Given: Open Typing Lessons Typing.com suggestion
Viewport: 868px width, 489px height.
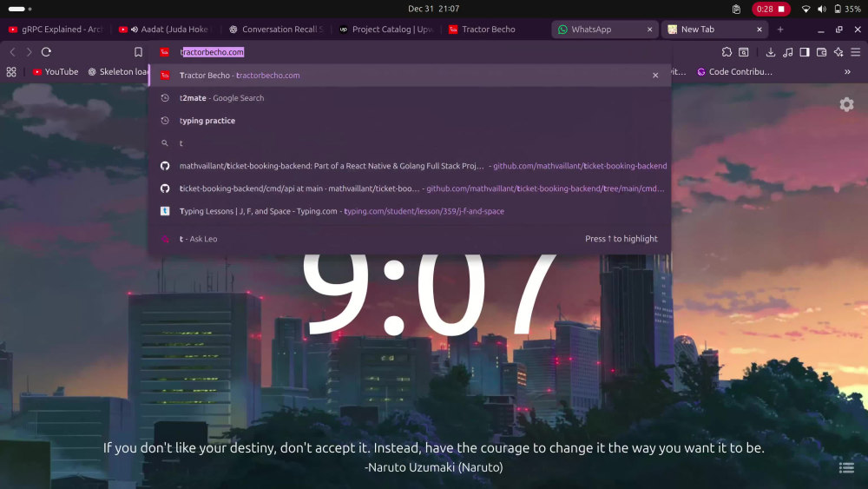Looking at the screenshot, I should [410, 211].
